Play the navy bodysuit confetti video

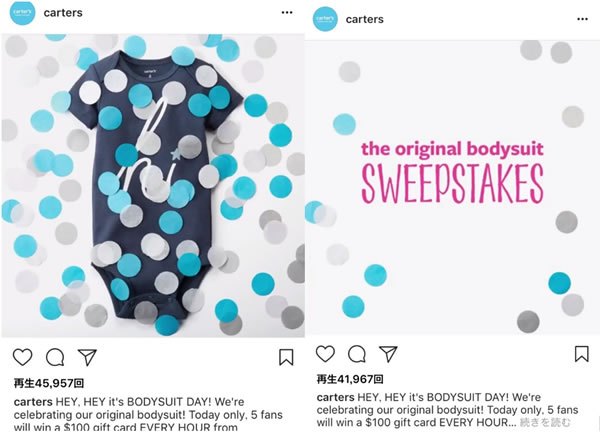point(153,186)
